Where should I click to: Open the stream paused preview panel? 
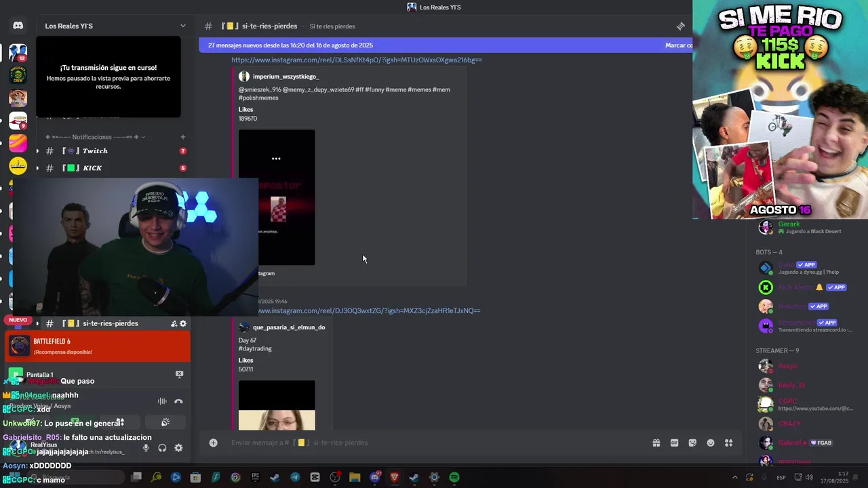point(108,77)
